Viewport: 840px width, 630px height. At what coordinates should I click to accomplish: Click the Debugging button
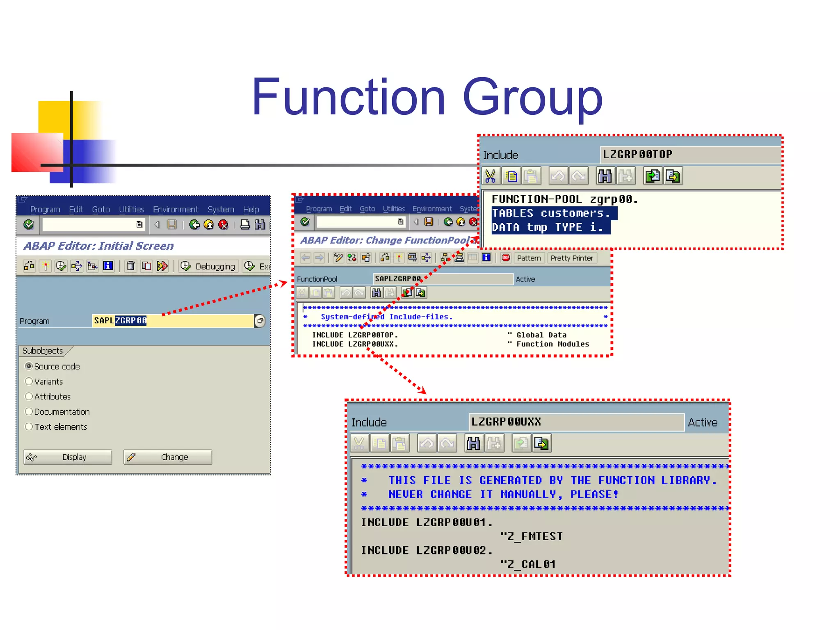208,266
